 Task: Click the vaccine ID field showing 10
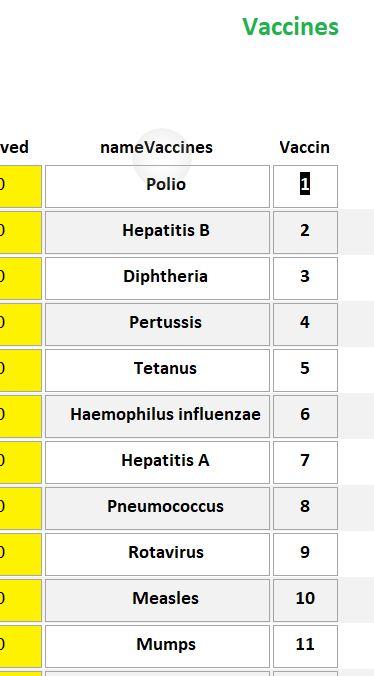click(x=305, y=600)
